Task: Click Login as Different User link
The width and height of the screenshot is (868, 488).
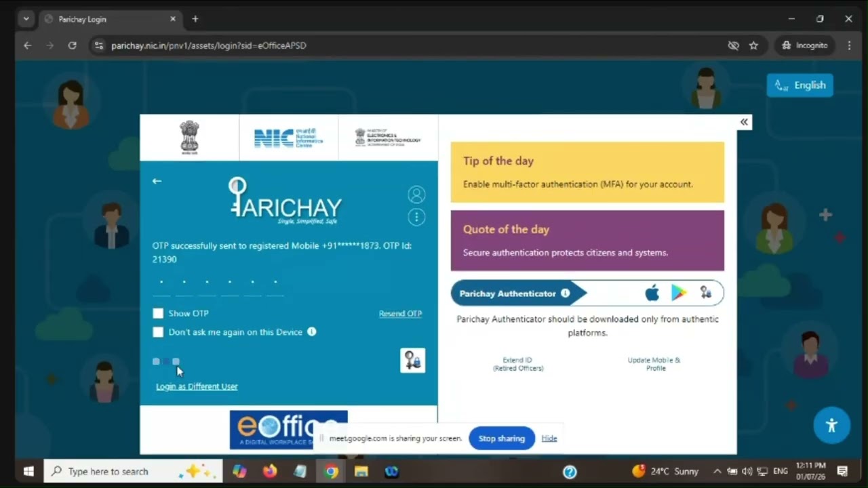Action: [x=197, y=386]
